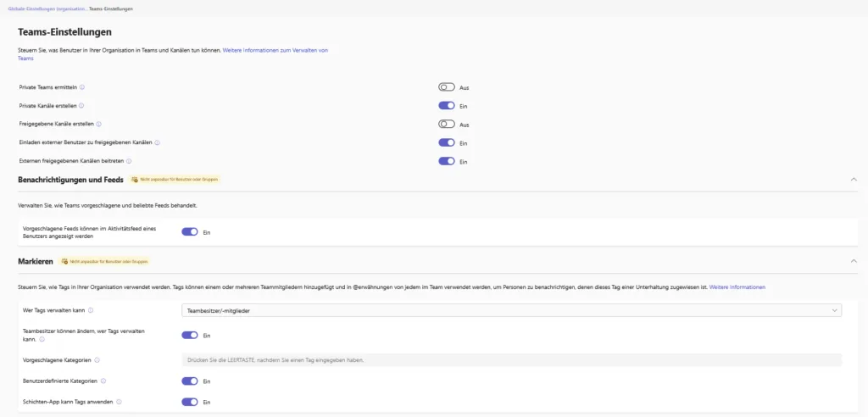The image size is (868, 417).
Task: Collapse the Markieren section
Action: tap(854, 261)
